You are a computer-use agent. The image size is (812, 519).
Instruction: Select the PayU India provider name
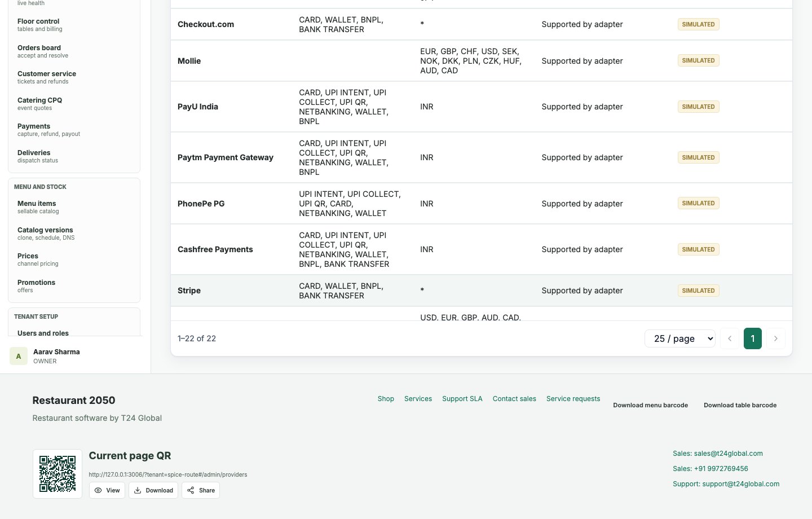[x=198, y=107]
